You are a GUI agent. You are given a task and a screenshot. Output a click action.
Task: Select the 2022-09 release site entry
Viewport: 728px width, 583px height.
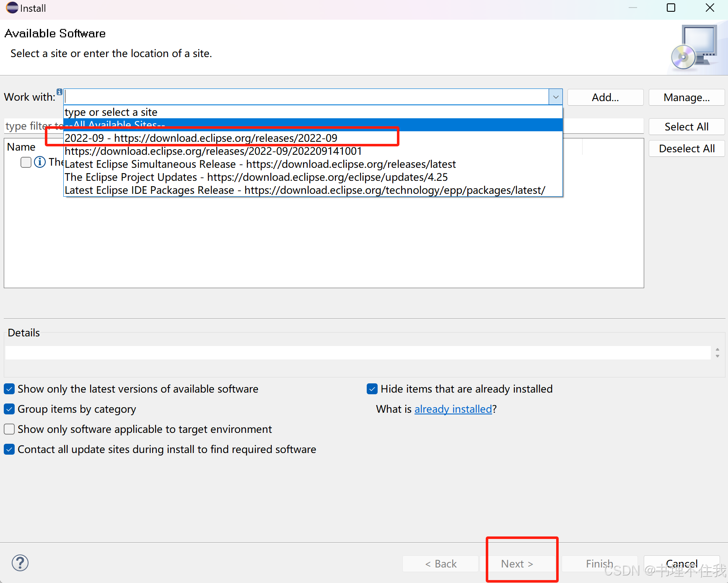click(200, 138)
